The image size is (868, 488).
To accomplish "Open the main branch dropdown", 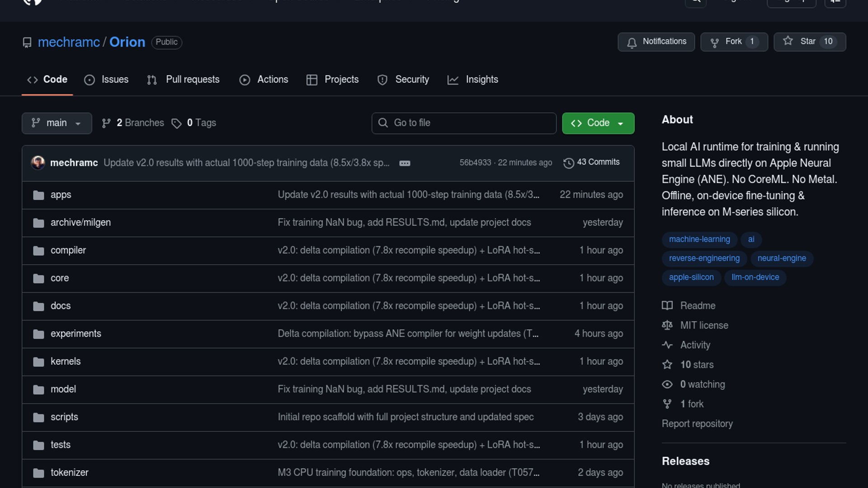I will click(x=57, y=123).
